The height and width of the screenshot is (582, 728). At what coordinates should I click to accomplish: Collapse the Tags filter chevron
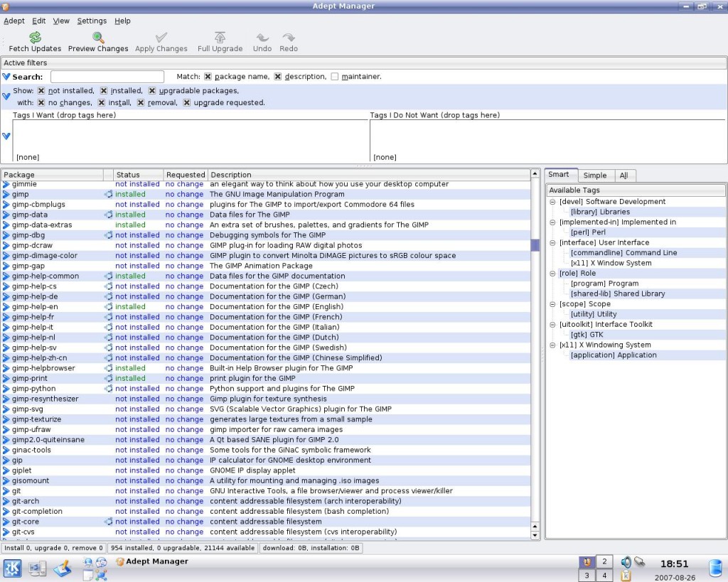[x=6, y=136]
